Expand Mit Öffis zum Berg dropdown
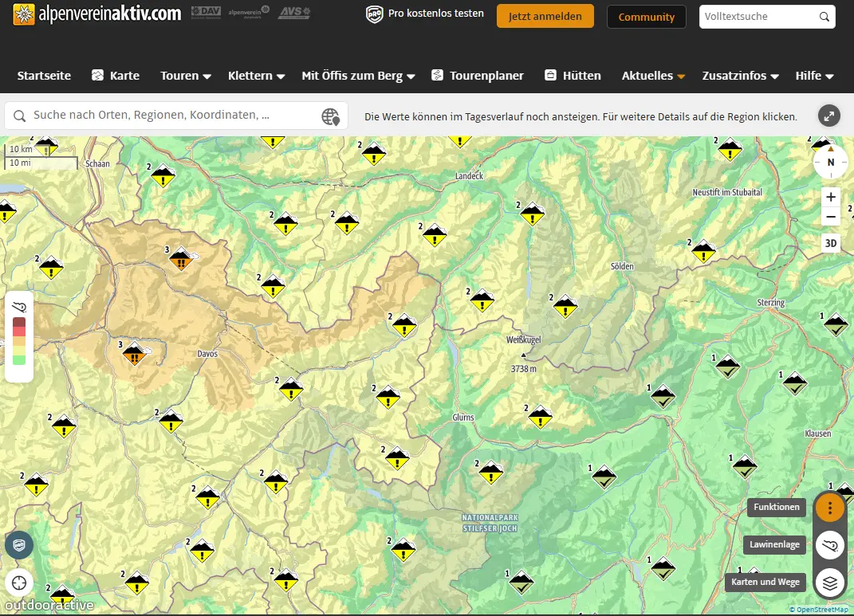854x616 pixels. tap(358, 76)
